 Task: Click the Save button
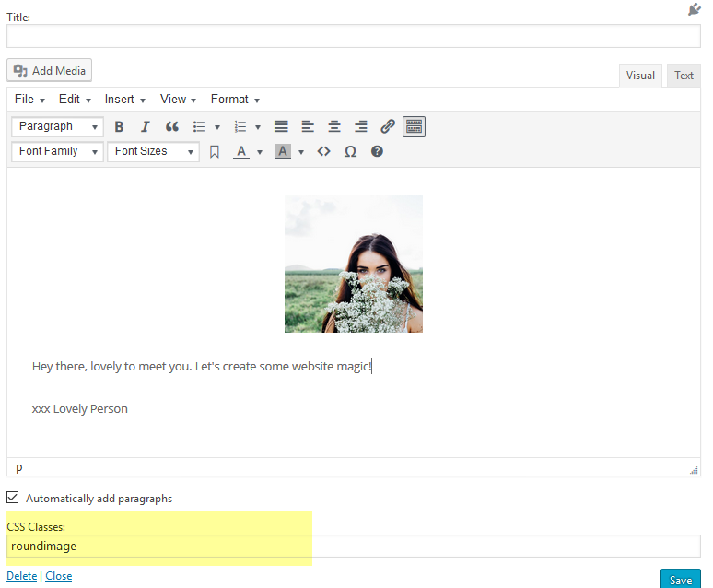pyautogui.click(x=680, y=580)
